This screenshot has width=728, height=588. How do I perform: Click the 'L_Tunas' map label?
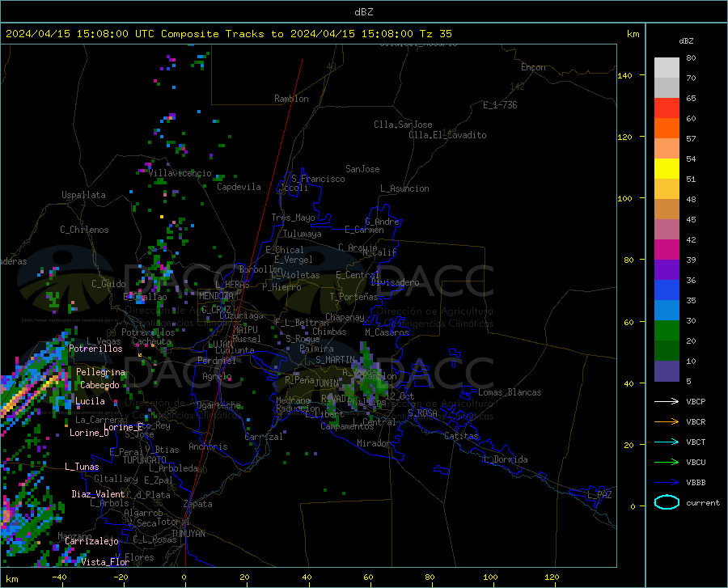click(82, 467)
